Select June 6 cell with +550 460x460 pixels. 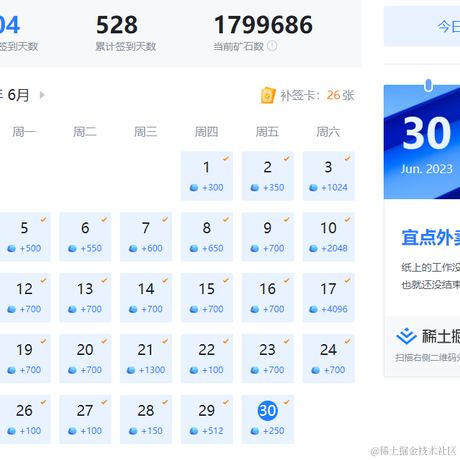coord(85,237)
